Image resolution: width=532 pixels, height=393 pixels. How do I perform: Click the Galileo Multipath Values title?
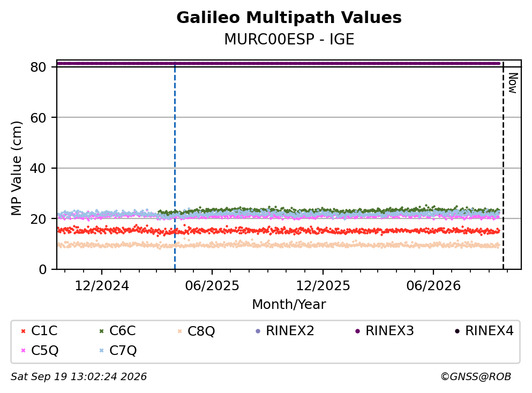[289, 18]
